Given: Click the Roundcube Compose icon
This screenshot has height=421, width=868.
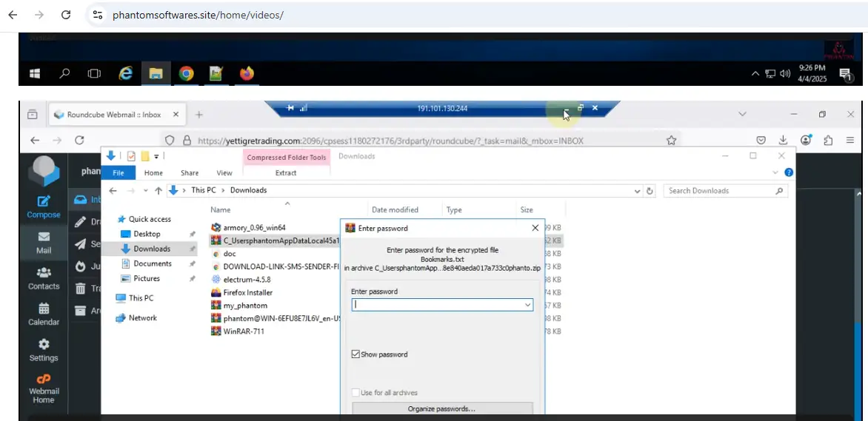Looking at the screenshot, I should click(44, 201).
